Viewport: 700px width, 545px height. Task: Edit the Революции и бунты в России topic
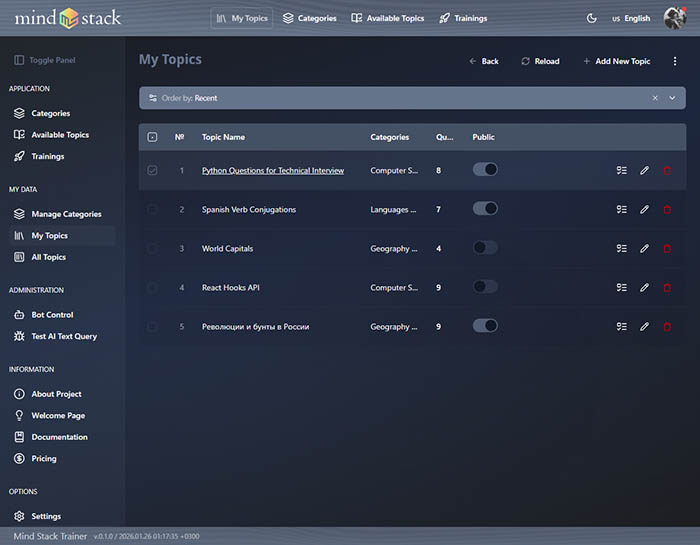[x=644, y=327]
